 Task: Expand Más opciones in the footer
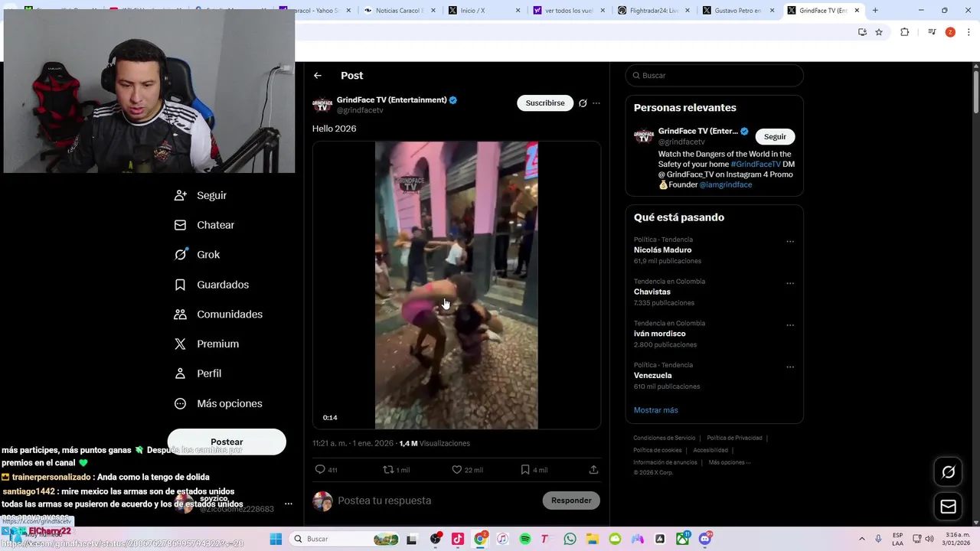pyautogui.click(x=730, y=462)
